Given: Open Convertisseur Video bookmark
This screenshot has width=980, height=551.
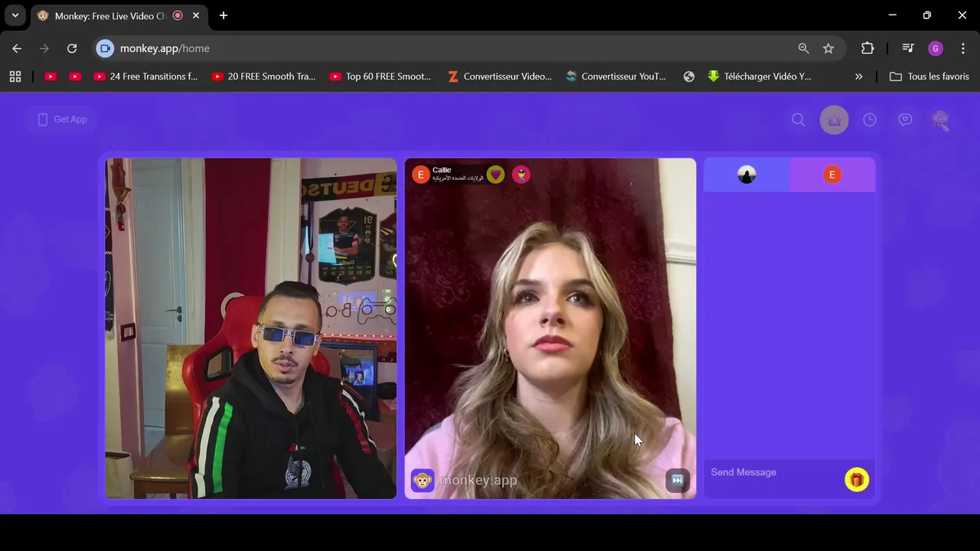Looking at the screenshot, I should (499, 77).
